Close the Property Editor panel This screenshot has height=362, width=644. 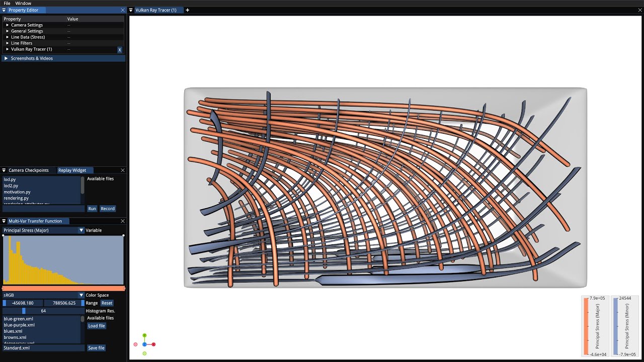pyautogui.click(x=123, y=10)
